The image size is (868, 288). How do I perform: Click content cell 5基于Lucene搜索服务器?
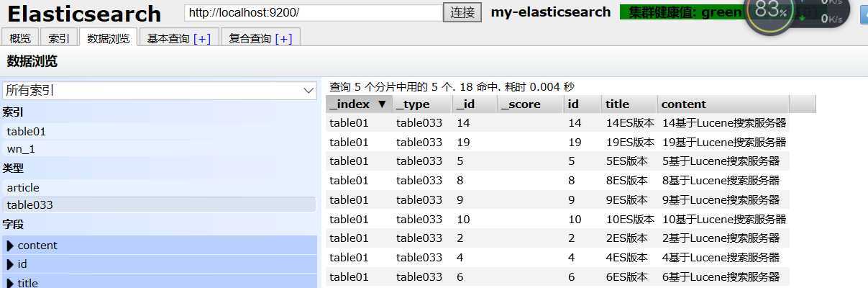click(723, 161)
